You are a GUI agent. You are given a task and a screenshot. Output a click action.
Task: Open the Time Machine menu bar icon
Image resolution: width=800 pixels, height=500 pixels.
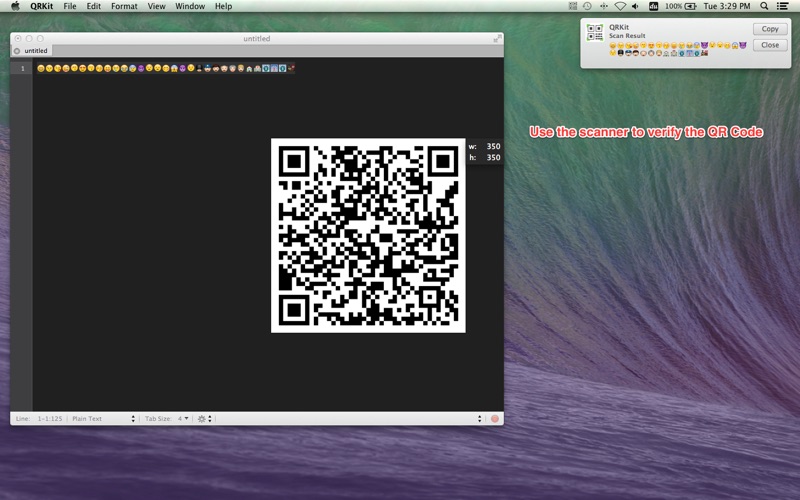point(588,6)
